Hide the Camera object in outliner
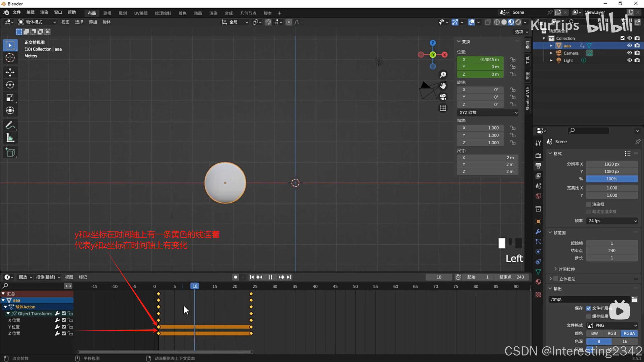The width and height of the screenshot is (644, 362). [x=629, y=53]
